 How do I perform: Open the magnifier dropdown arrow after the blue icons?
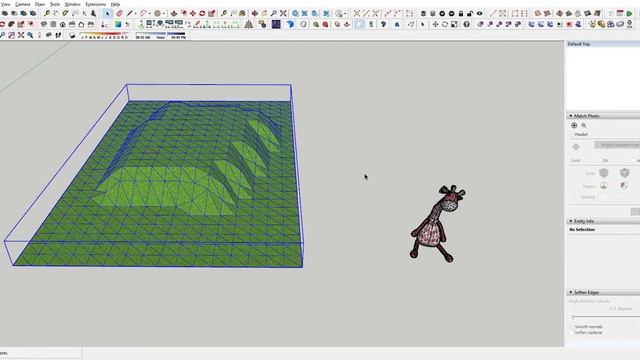(x=345, y=13)
